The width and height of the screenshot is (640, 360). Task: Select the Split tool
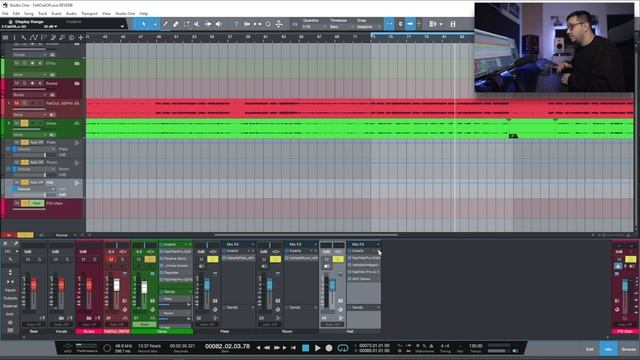click(x=197, y=24)
